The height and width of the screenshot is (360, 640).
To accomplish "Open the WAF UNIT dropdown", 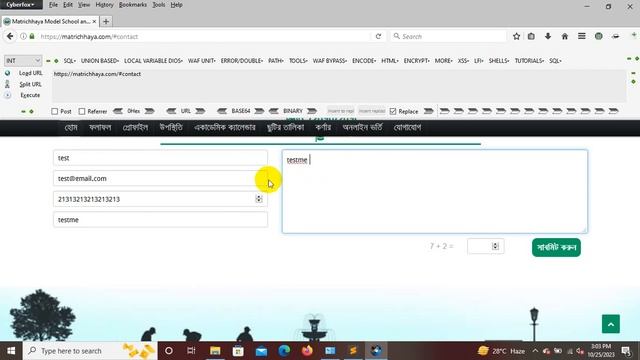I will (201, 60).
